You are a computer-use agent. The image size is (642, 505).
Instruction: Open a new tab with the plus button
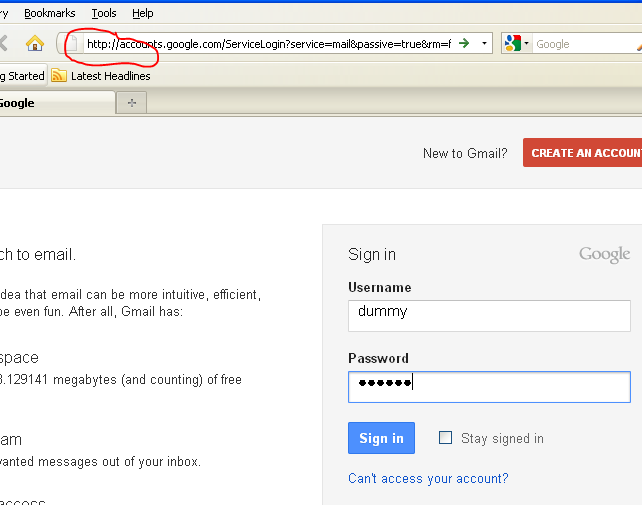point(131,102)
